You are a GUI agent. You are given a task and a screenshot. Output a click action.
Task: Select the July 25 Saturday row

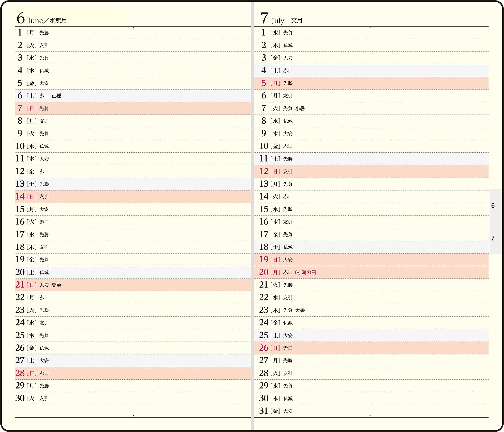click(x=371, y=336)
